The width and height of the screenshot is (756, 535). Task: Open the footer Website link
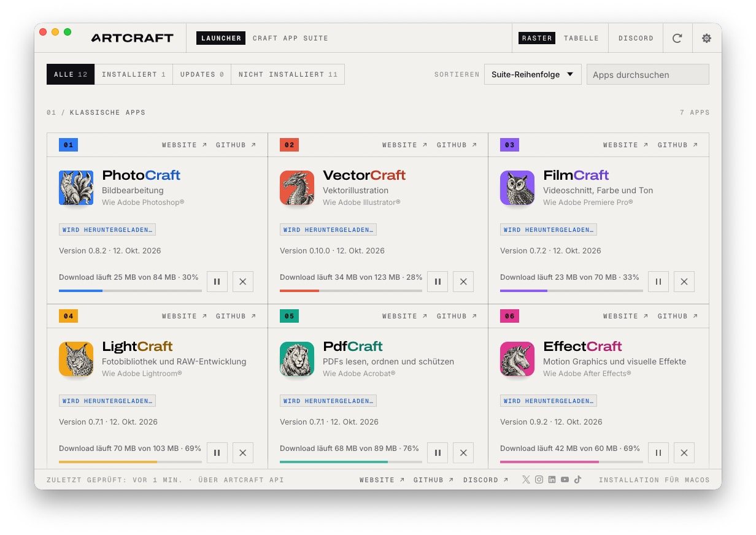[x=382, y=480]
